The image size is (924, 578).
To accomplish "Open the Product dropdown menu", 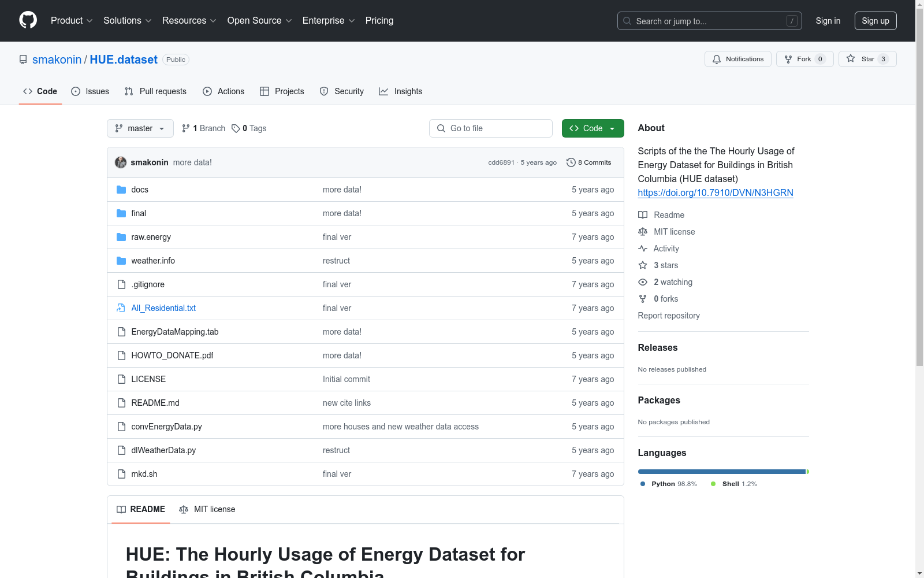I will [x=72, y=20].
